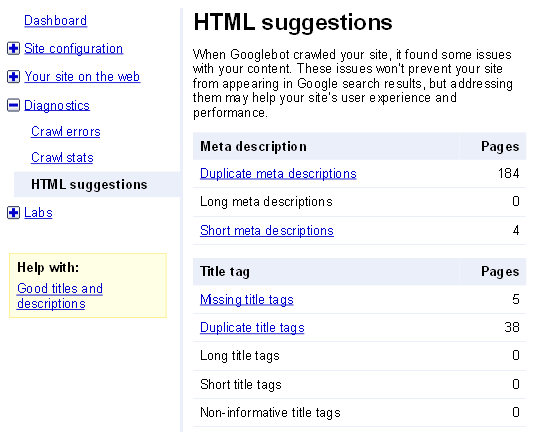The width and height of the screenshot is (535, 432).
Task: View Short meta descriptions pages
Action: (267, 231)
